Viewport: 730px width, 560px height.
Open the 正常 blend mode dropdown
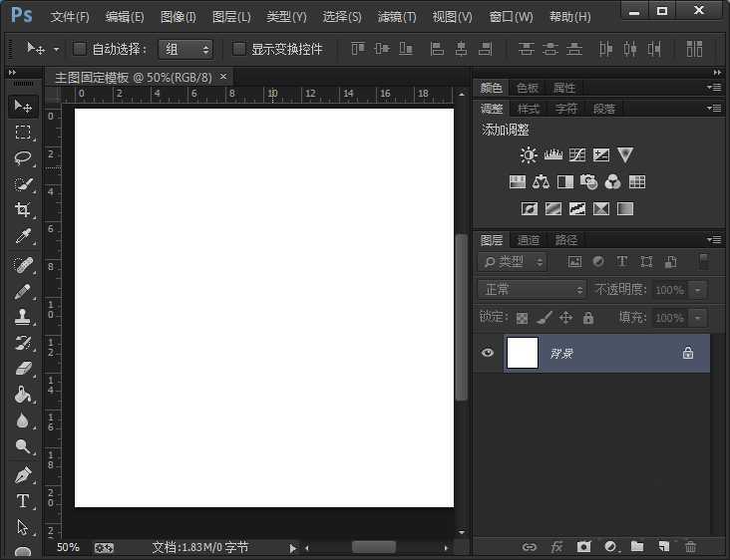coord(534,289)
